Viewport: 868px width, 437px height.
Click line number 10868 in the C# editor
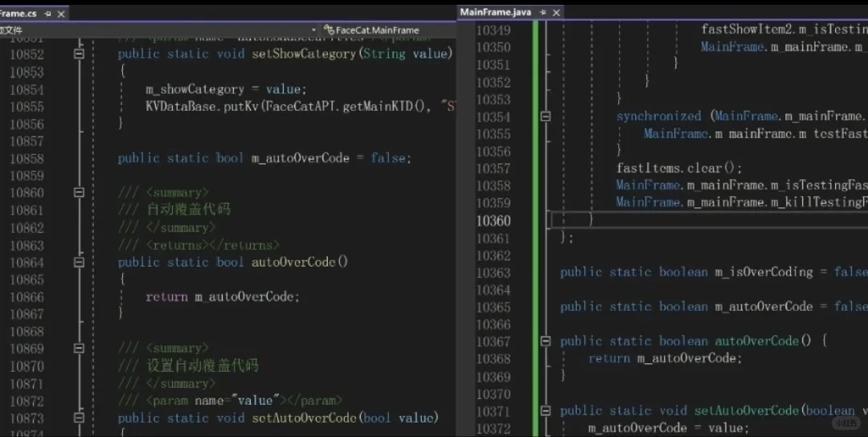coord(27,331)
